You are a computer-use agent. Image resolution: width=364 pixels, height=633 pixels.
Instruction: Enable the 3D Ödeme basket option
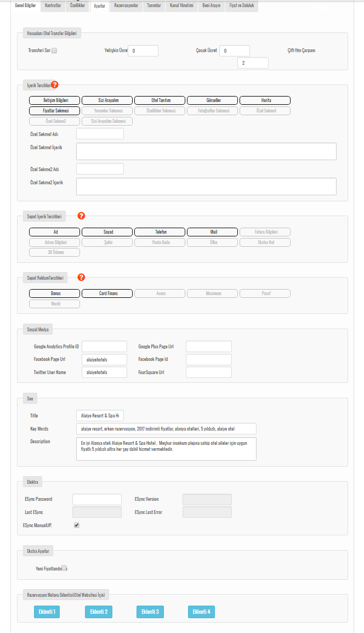tap(54, 252)
